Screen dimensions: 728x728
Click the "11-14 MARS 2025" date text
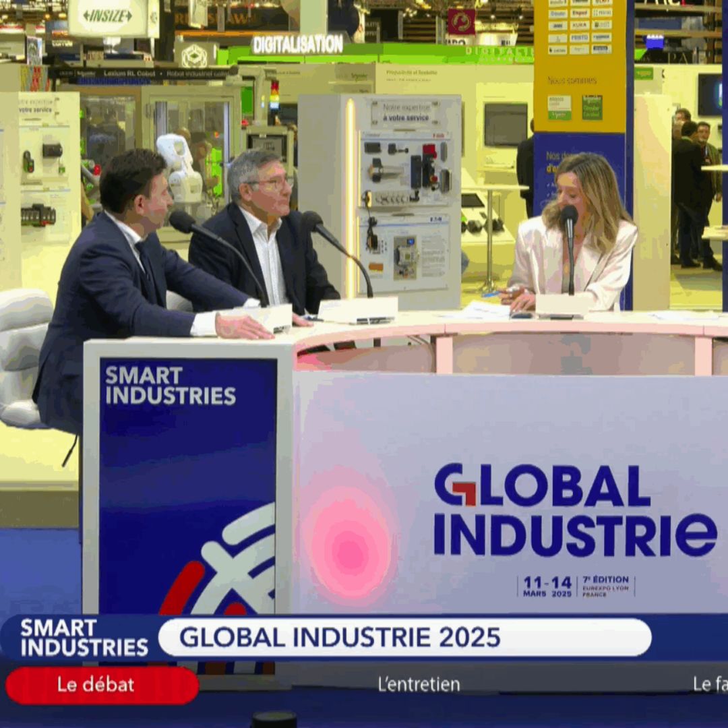pos(547,586)
